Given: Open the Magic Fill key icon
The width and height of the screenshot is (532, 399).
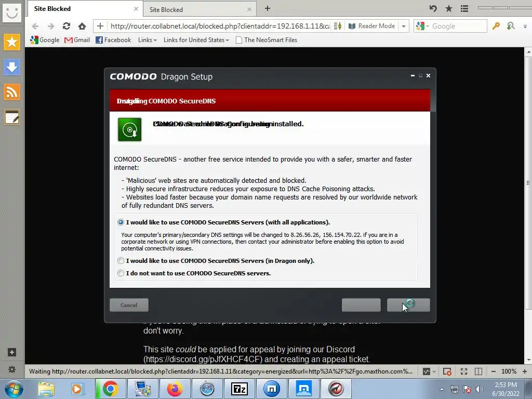Looking at the screenshot, I should tap(496, 26).
